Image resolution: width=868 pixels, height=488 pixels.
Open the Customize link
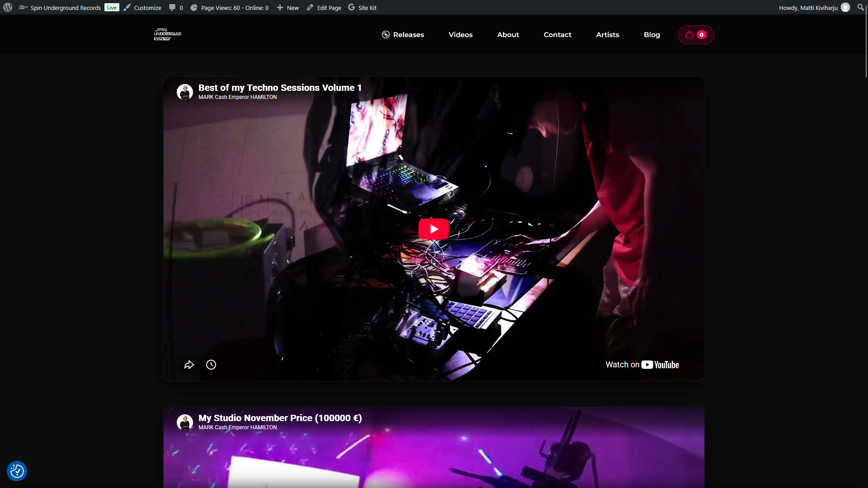142,8
